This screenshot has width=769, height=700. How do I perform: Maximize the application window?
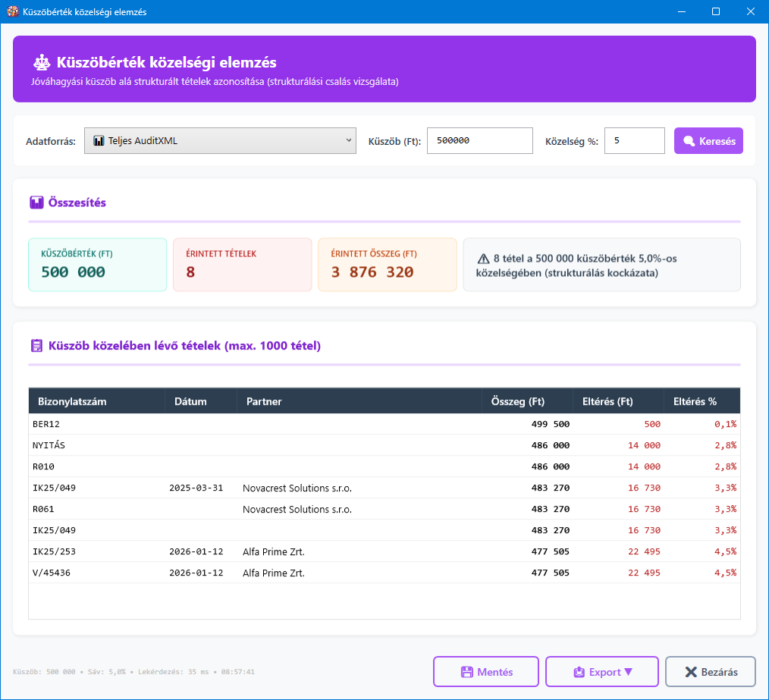pyautogui.click(x=715, y=12)
